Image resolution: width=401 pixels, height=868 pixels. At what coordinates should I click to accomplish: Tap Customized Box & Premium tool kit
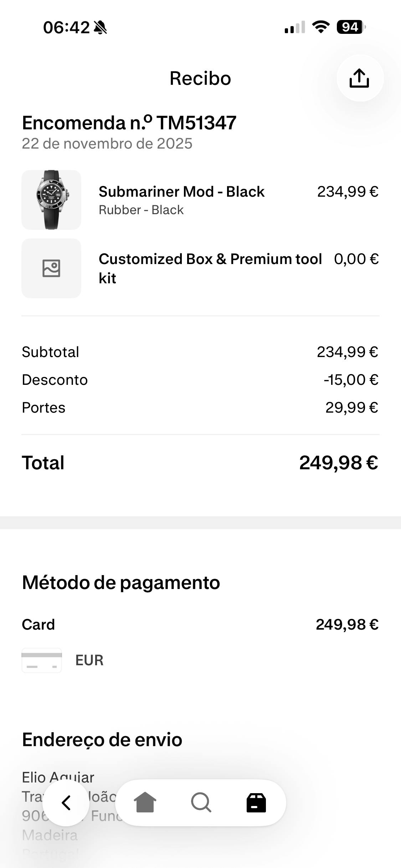[210, 259]
